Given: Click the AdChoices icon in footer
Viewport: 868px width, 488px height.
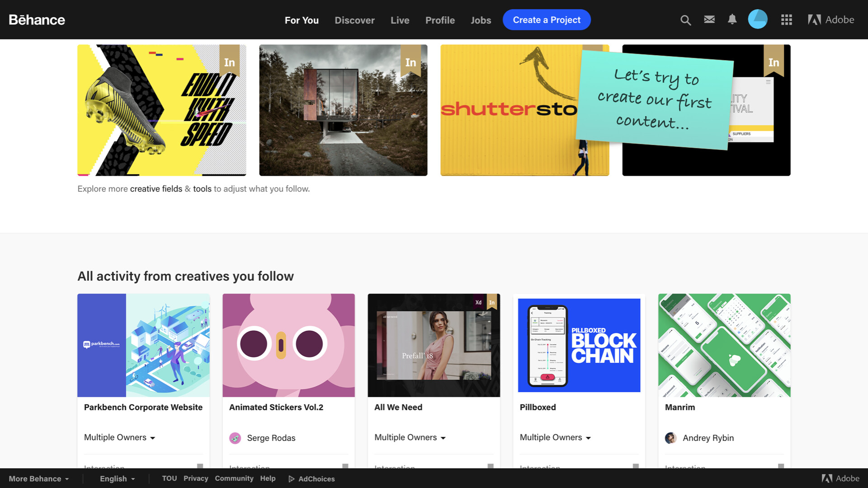Looking at the screenshot, I should click(292, 479).
